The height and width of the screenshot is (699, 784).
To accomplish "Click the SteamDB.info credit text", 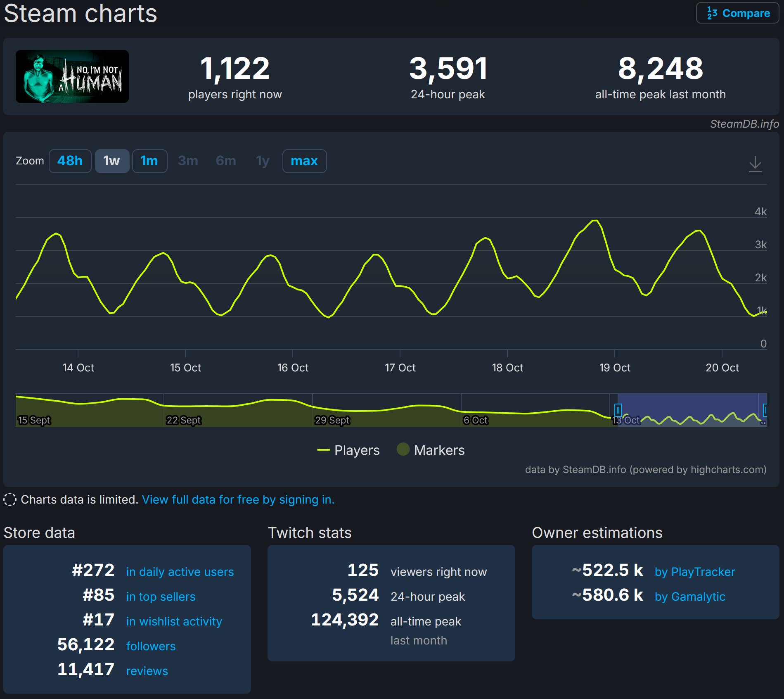I will 744,124.
